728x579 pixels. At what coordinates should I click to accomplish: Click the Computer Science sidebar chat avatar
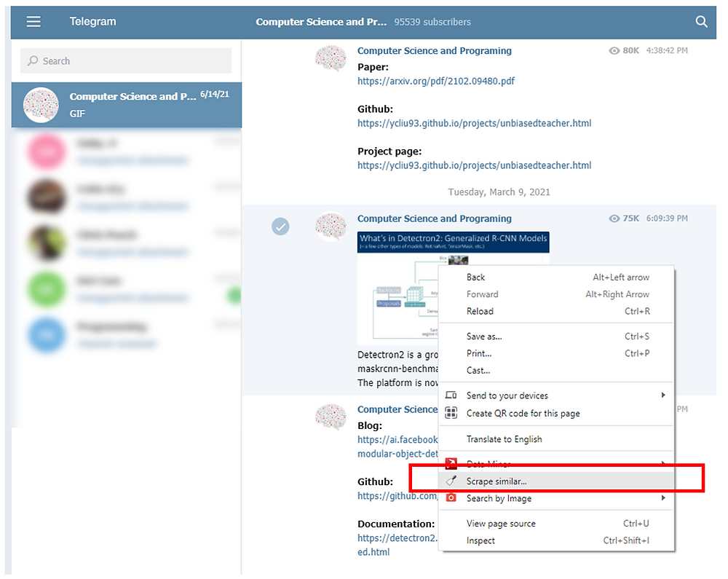click(41, 105)
